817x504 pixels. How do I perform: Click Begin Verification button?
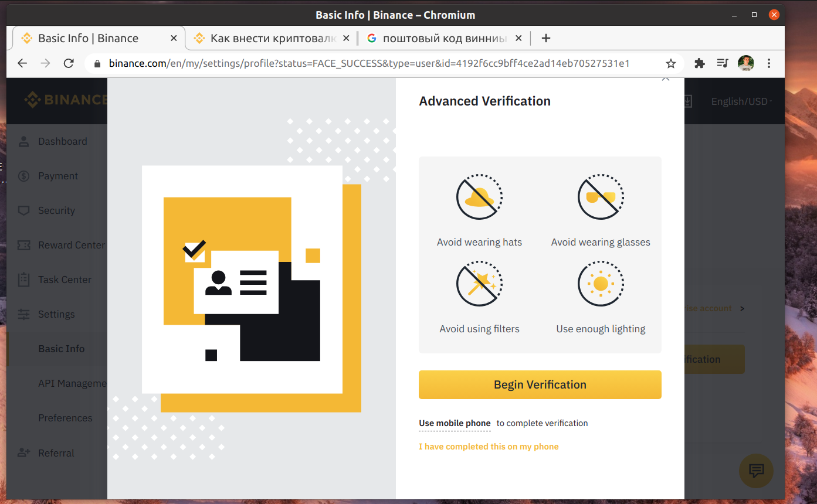click(x=540, y=384)
